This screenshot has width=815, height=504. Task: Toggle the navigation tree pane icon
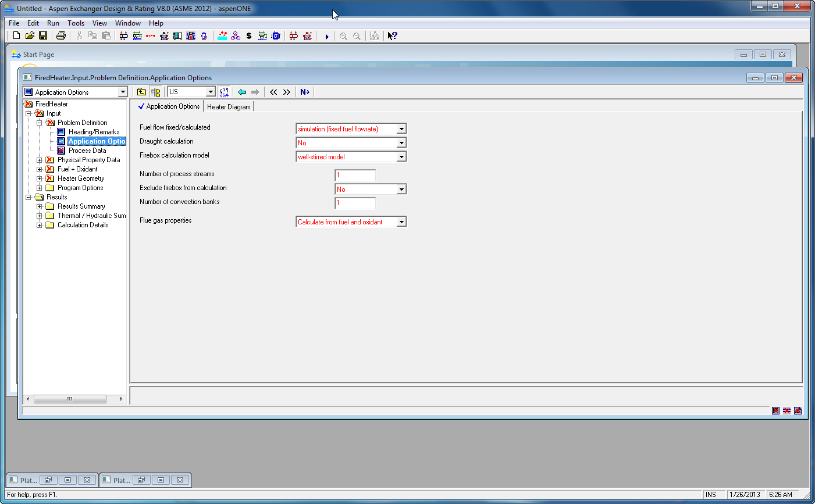pos(155,92)
